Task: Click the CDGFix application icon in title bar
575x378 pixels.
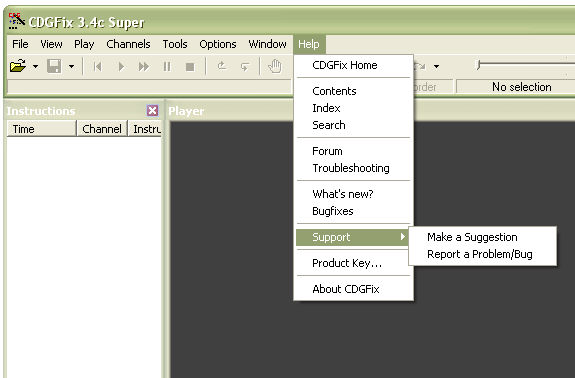Action: [17, 21]
